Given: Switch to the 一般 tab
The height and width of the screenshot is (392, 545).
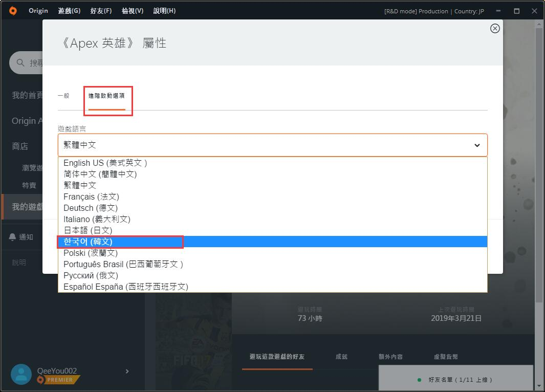Looking at the screenshot, I should click(63, 96).
